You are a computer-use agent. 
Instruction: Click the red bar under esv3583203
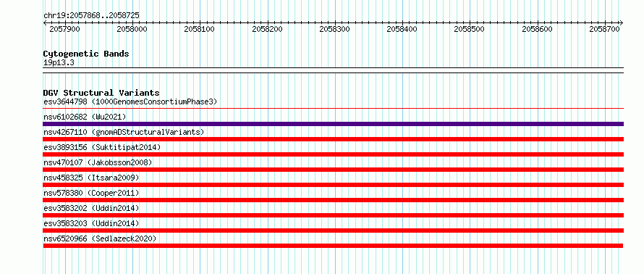click(x=333, y=231)
